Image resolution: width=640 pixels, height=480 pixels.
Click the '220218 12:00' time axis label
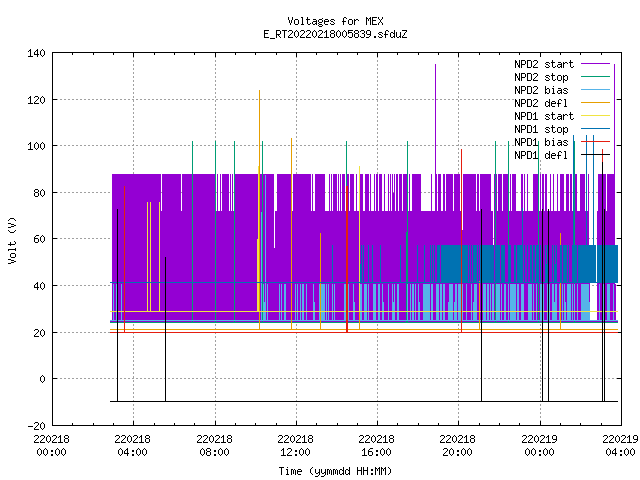tap(295, 446)
